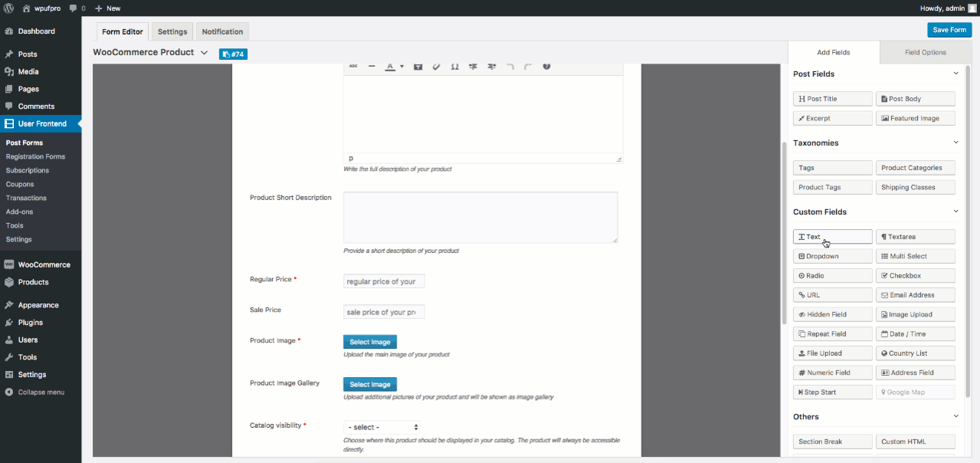The width and height of the screenshot is (980, 463).
Task: Insert horizontal line in the editor toolbar
Action: click(372, 66)
